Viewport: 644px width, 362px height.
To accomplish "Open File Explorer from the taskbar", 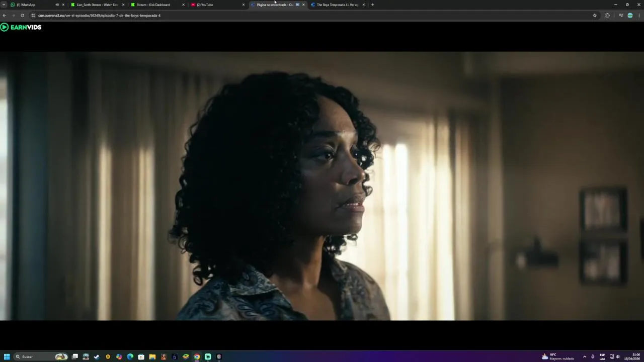I will (152, 356).
